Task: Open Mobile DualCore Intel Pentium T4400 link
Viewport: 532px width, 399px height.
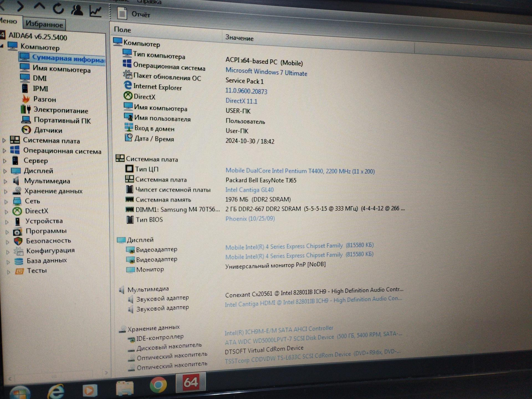Action: coord(300,171)
